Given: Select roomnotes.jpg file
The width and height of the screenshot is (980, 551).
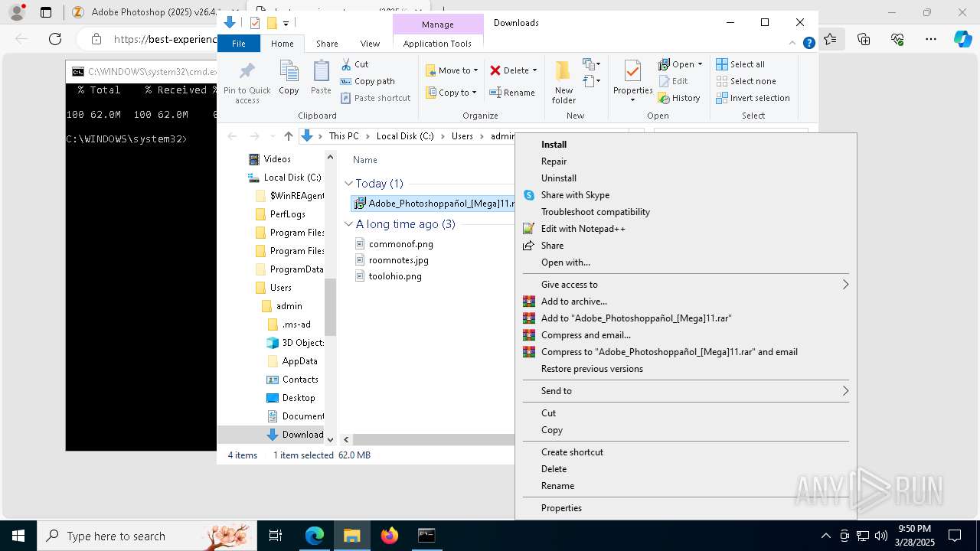Looking at the screenshot, I should point(399,260).
